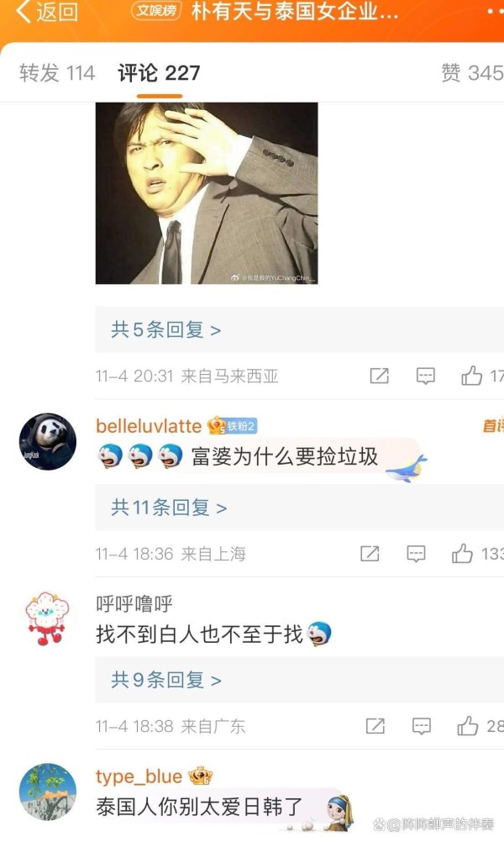Like belleluvlatte's comment from Shanghai
This screenshot has height=842, width=504.
click(462, 554)
